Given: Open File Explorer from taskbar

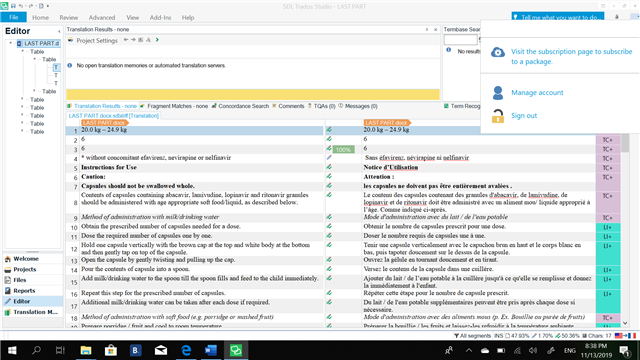Looking at the screenshot, I should [x=86, y=350].
